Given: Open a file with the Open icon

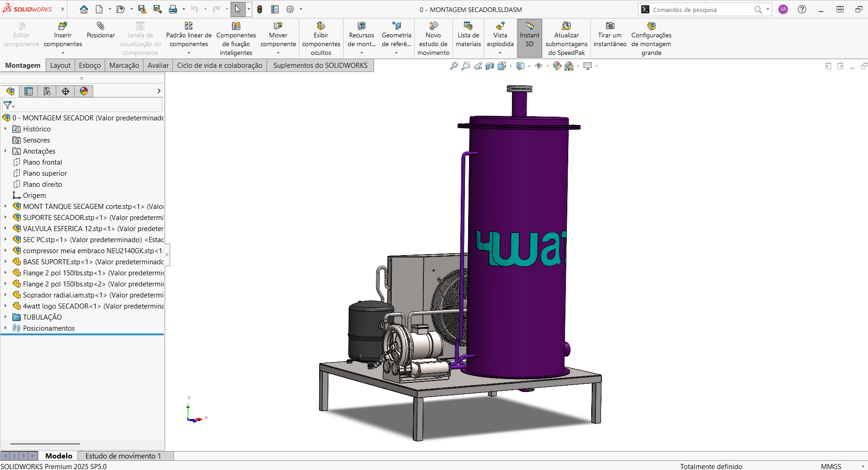Looking at the screenshot, I should 120,9.
